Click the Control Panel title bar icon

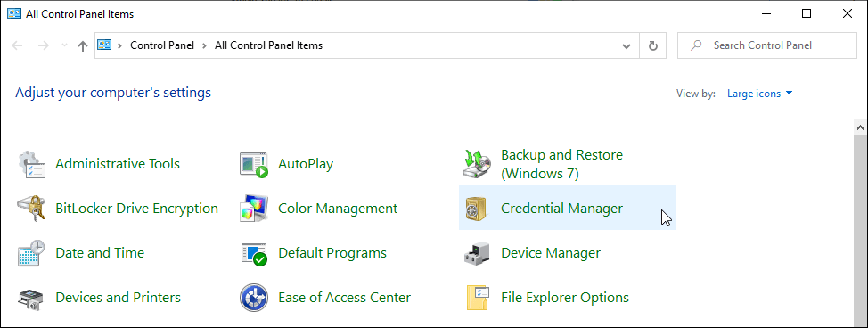[x=14, y=14]
